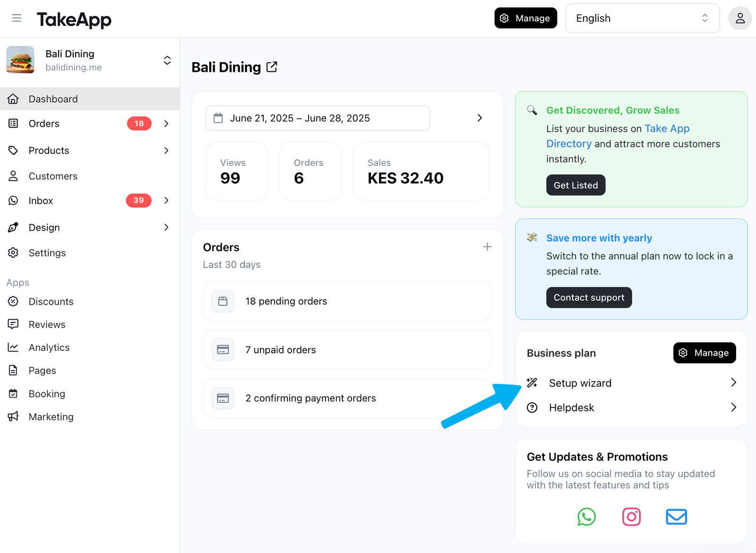756x553 pixels.
Task: Open Analytics app in sidebar
Action: [90, 348]
